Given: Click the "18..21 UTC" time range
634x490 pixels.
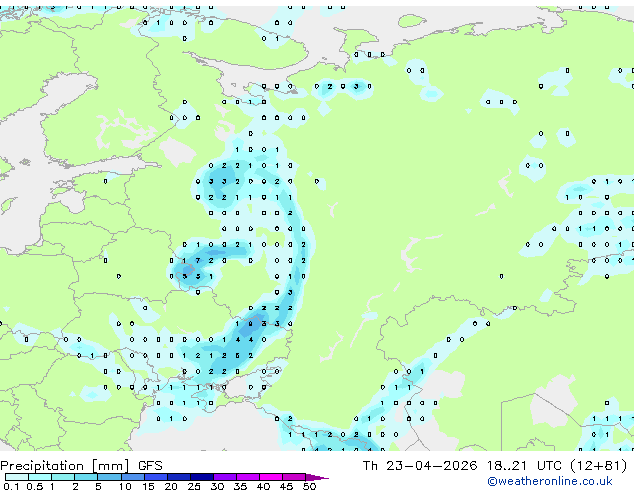Looking at the screenshot, I should pos(524,466).
